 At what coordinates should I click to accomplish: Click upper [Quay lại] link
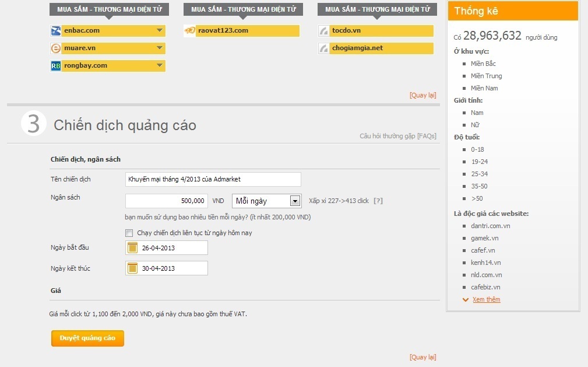(422, 95)
